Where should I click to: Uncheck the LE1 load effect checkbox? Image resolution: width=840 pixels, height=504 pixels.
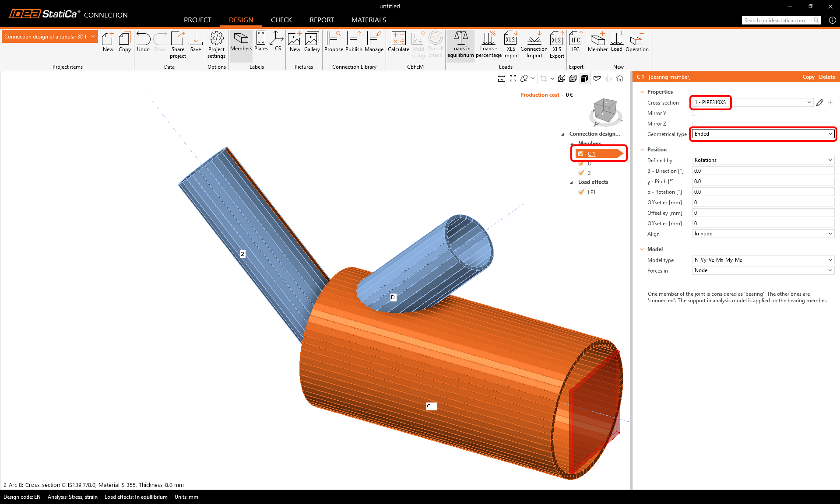[x=581, y=192]
